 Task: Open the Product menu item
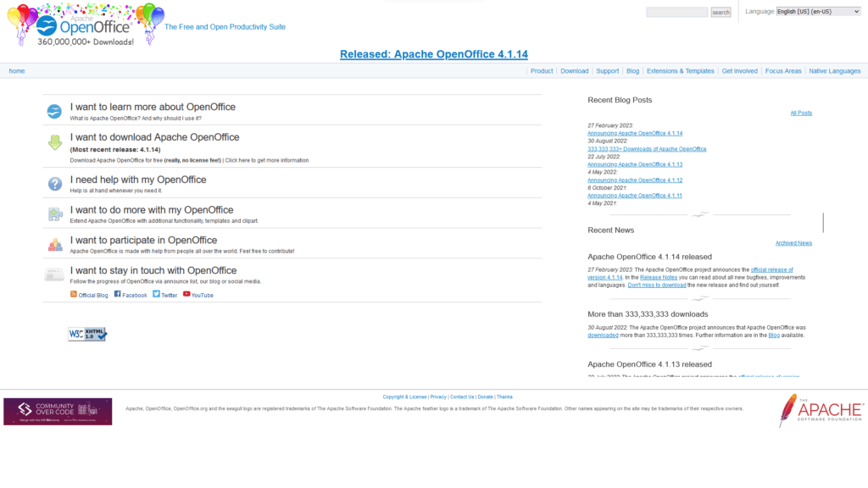(542, 71)
